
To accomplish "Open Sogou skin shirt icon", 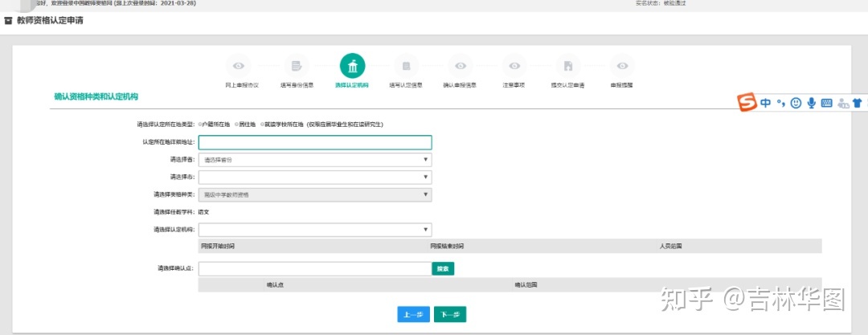I will tap(858, 103).
